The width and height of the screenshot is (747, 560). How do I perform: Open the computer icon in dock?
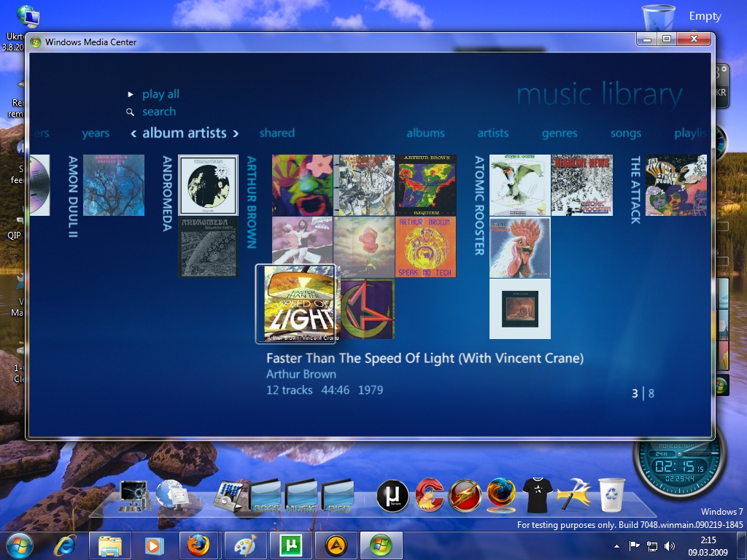point(135,497)
